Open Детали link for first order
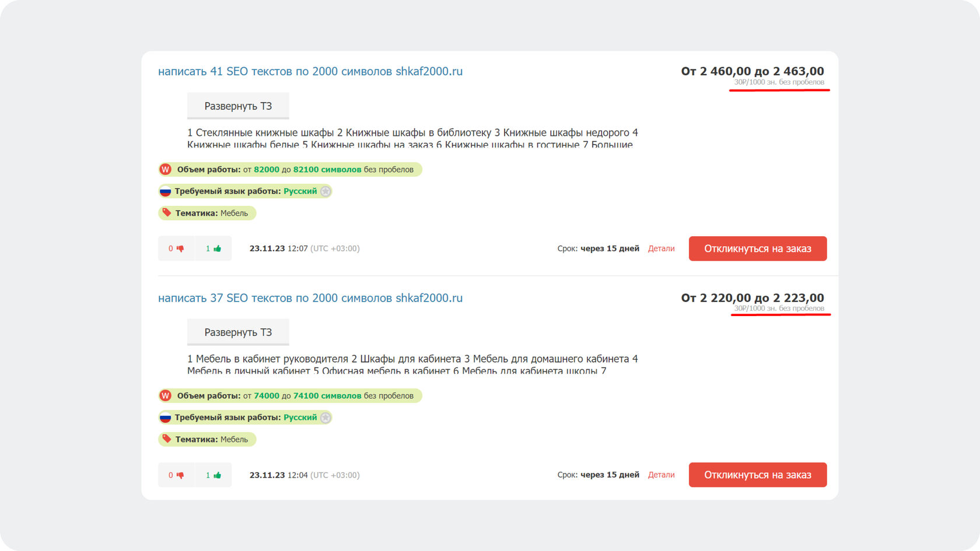 (661, 248)
